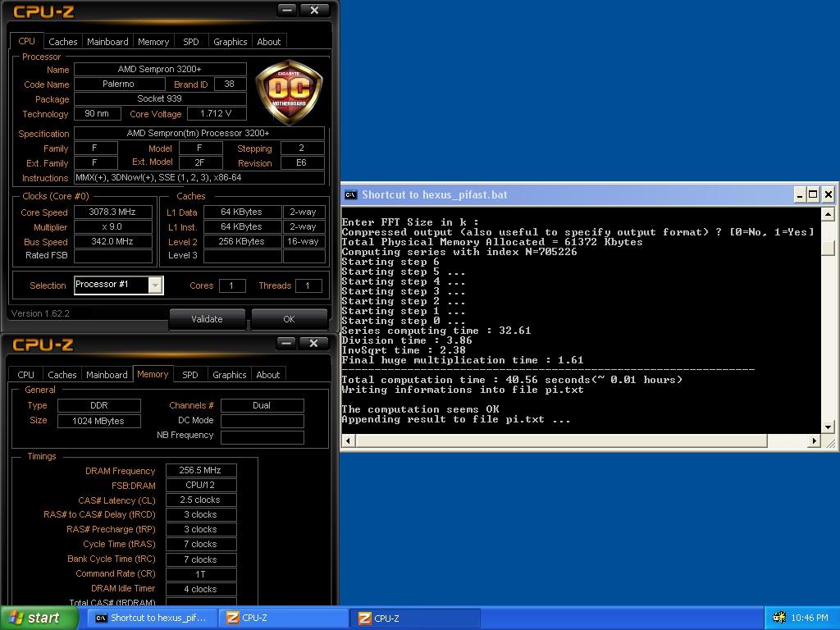
Task: Click the Code Name value Palermo
Action: tap(120, 84)
